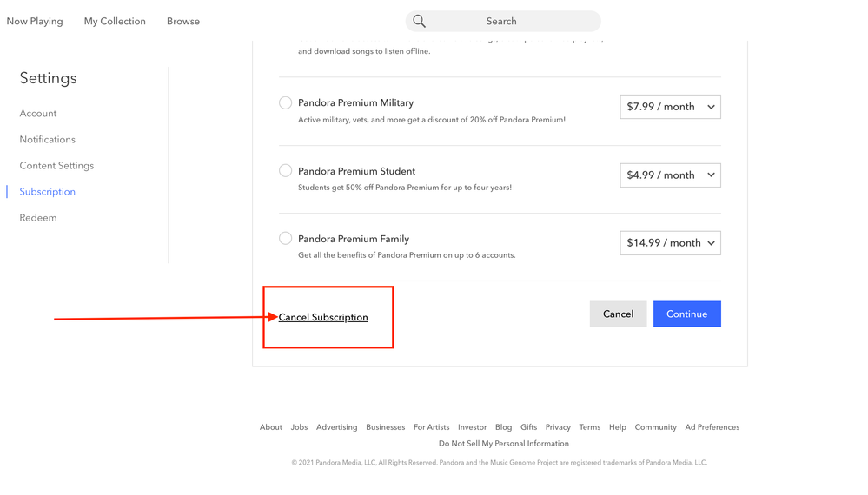Open My Collection in top navigation
868x495 pixels.
coord(115,21)
